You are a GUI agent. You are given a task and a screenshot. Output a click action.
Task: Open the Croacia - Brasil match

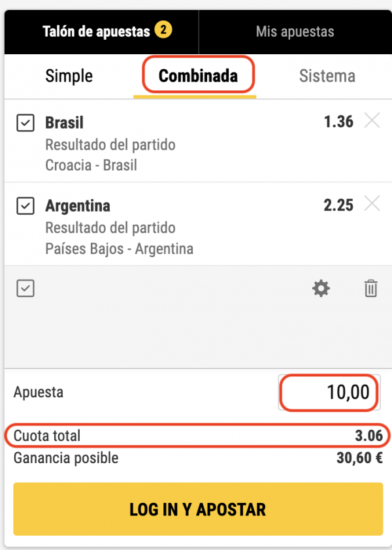coord(91,165)
